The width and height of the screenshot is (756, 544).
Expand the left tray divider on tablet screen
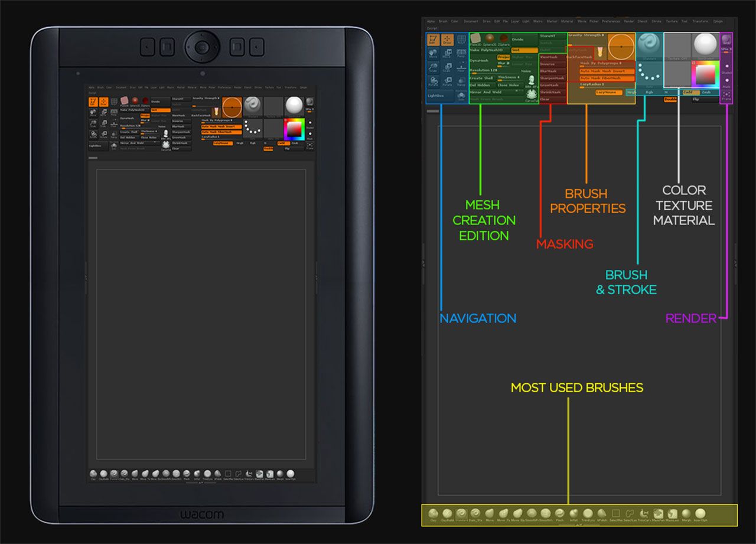86,277
